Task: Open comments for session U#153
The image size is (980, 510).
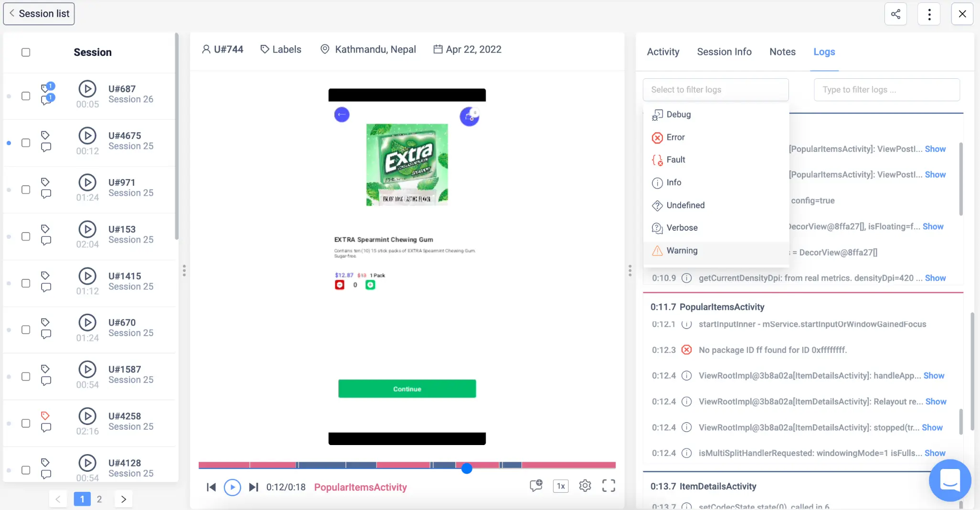Action: (46, 241)
